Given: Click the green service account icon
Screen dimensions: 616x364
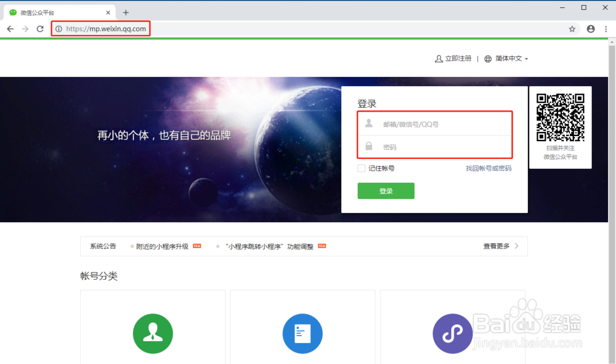Looking at the screenshot, I should click(x=153, y=333).
